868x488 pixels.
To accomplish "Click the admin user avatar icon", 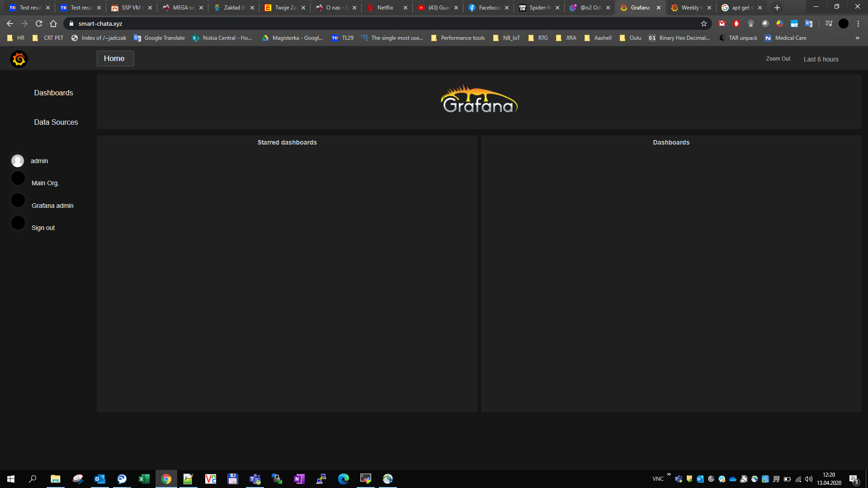I will point(18,161).
